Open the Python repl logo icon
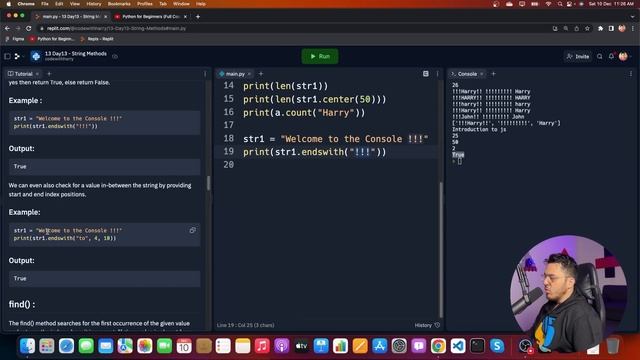 tap(36, 56)
